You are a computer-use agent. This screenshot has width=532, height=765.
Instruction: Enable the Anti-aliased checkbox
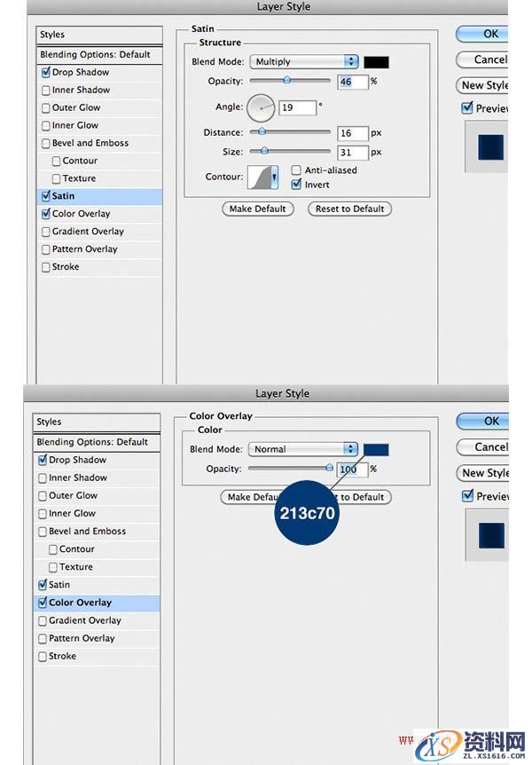(297, 170)
